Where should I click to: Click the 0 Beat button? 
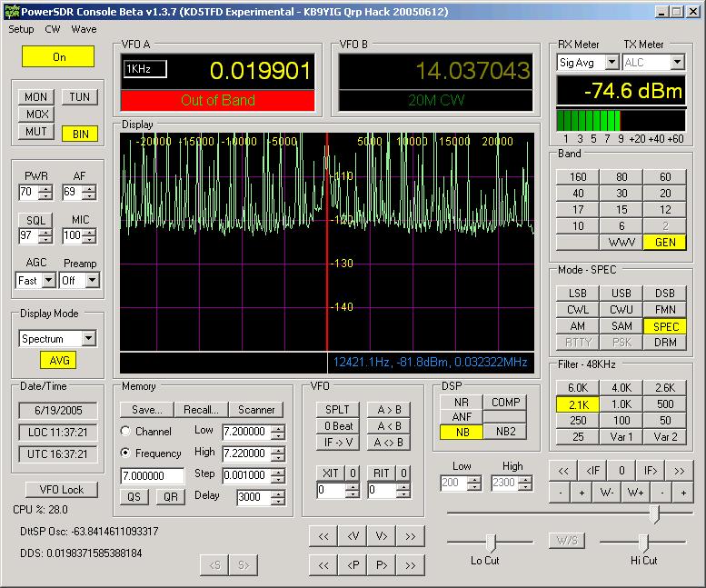[338, 425]
